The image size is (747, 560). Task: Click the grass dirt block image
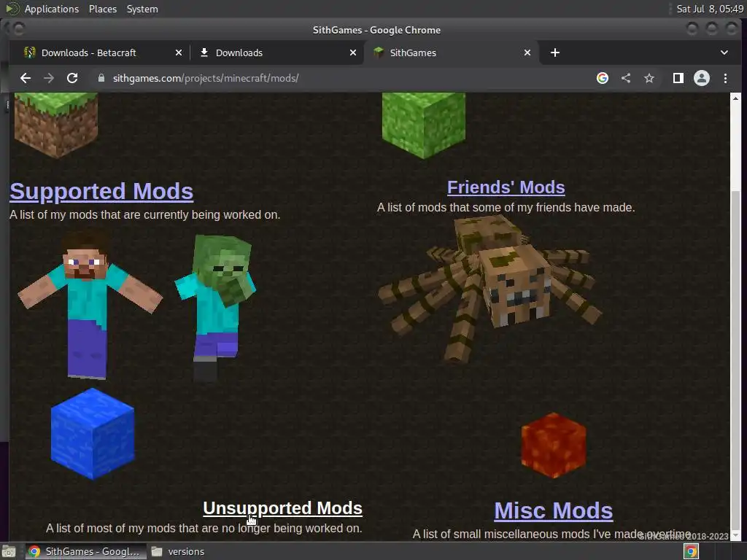click(x=56, y=125)
